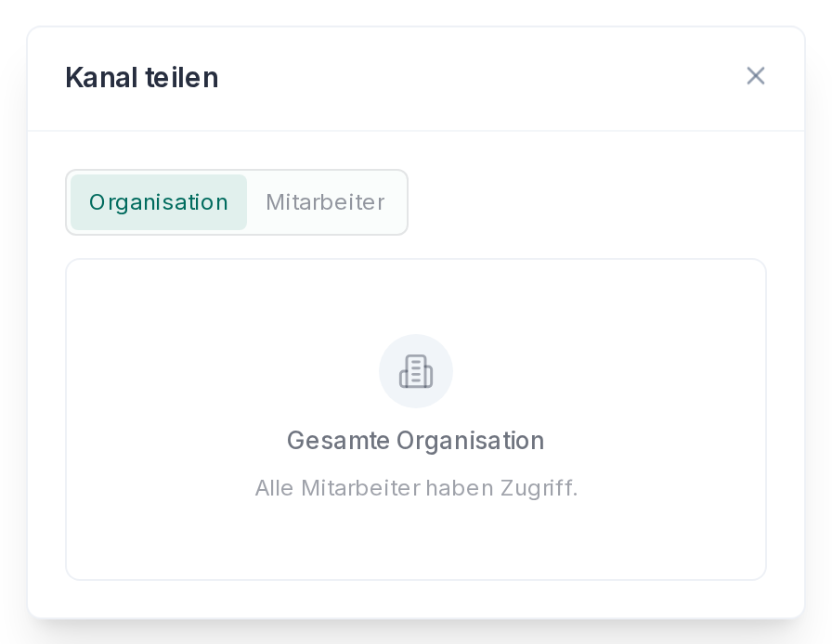Click the Kanal teilen title
The image size is (832, 644).
(x=142, y=77)
